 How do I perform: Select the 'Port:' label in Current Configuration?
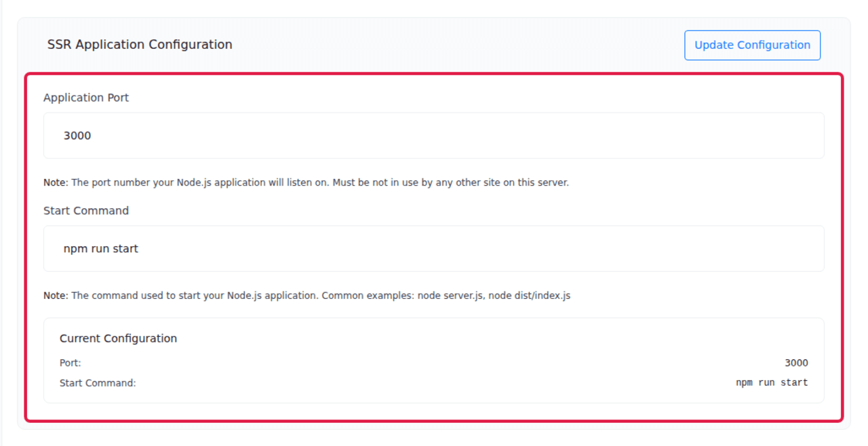tap(70, 363)
